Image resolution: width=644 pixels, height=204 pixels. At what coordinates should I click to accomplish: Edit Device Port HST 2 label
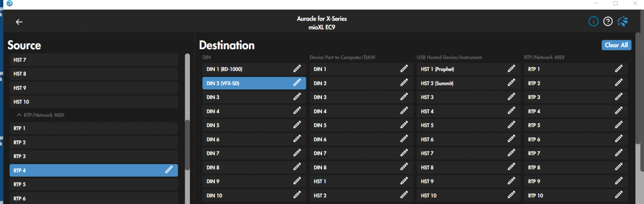click(404, 195)
